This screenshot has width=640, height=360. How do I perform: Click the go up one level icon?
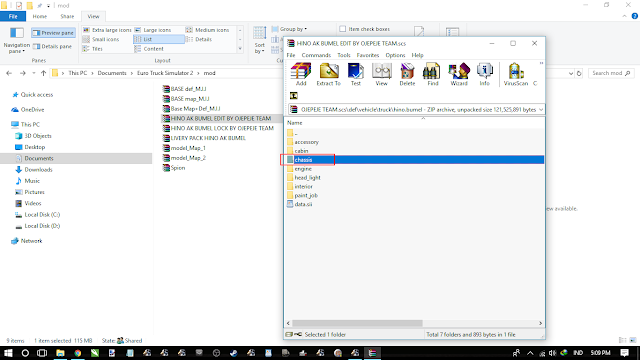click(x=293, y=96)
